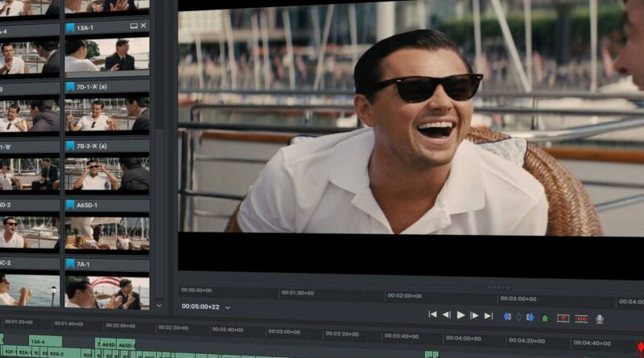Click 00:03:40+00 on the timeline ruler
This screenshot has height=358, width=644.
point(401,336)
